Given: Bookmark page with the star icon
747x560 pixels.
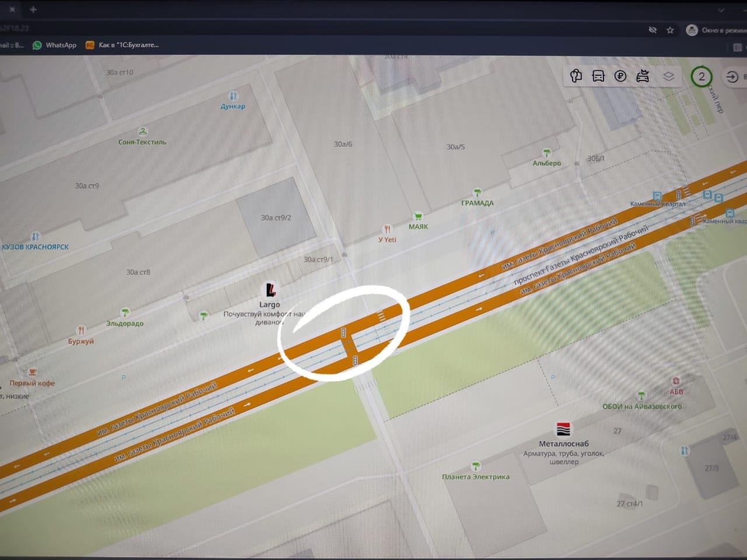Looking at the screenshot, I should pos(670,30).
